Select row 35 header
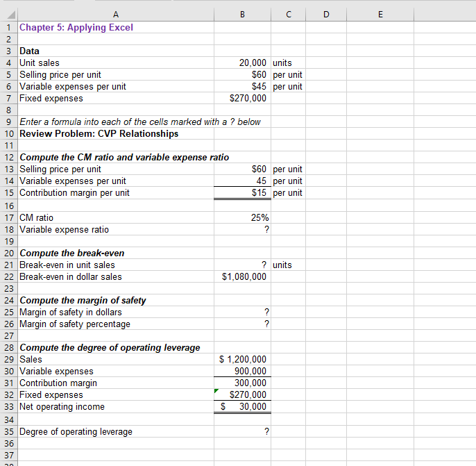The width and height of the screenshot is (476, 466). coord(9,432)
